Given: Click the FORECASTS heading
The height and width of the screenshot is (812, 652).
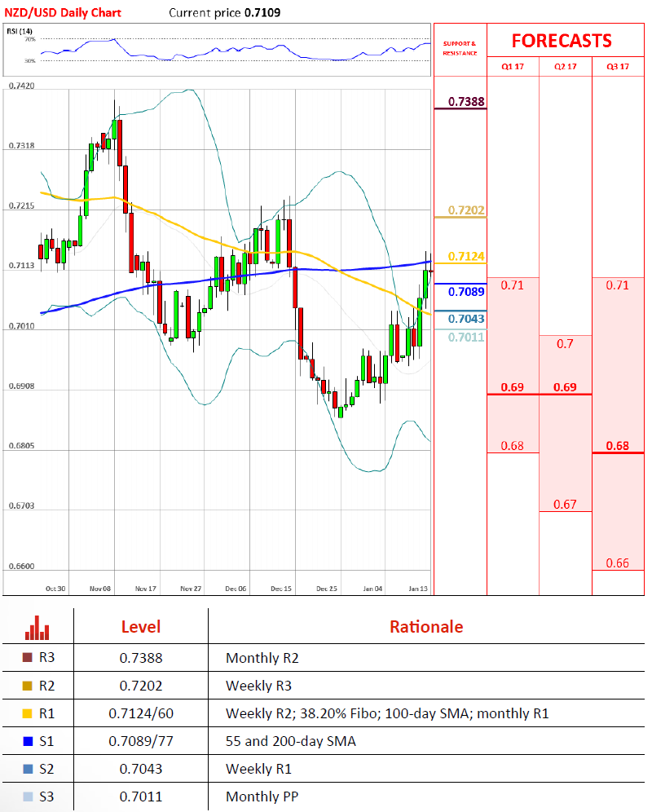Looking at the screenshot, I should [562, 41].
